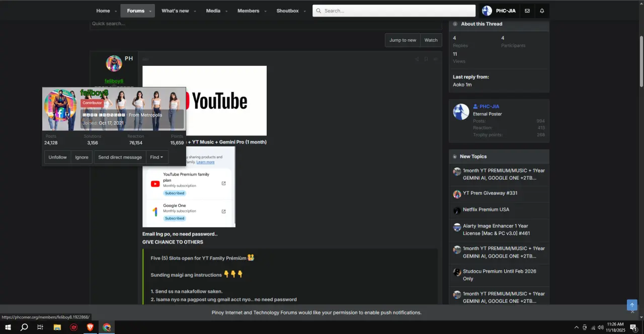Open the YT Prem Giveaway #331 topic

(x=490, y=193)
